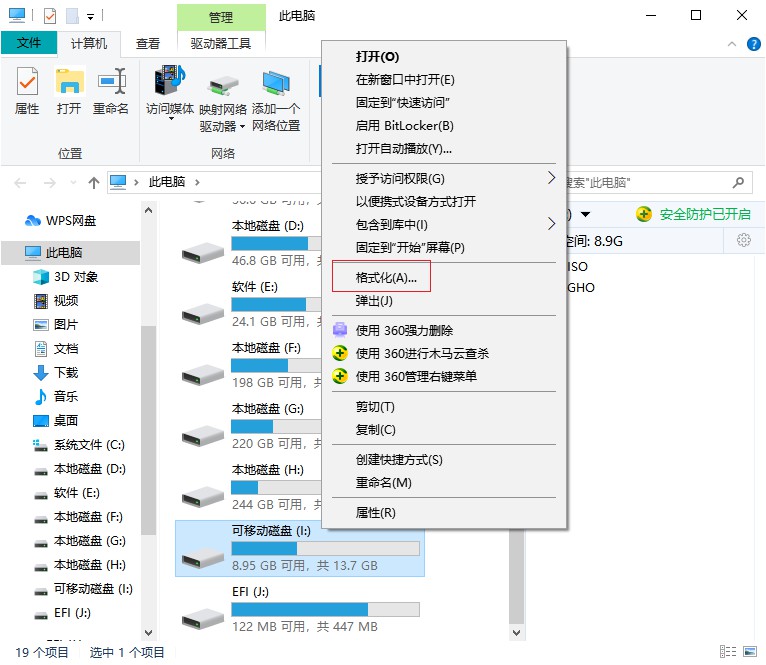Click the settings gear icon at right

tap(743, 240)
